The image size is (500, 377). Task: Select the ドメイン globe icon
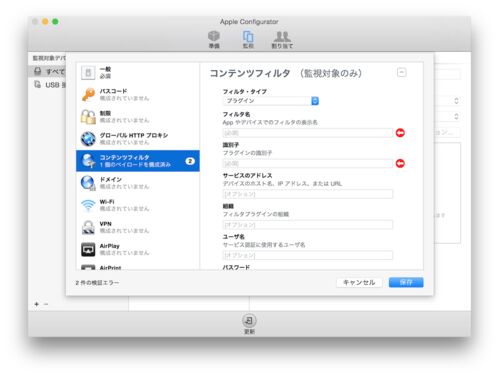(x=88, y=183)
